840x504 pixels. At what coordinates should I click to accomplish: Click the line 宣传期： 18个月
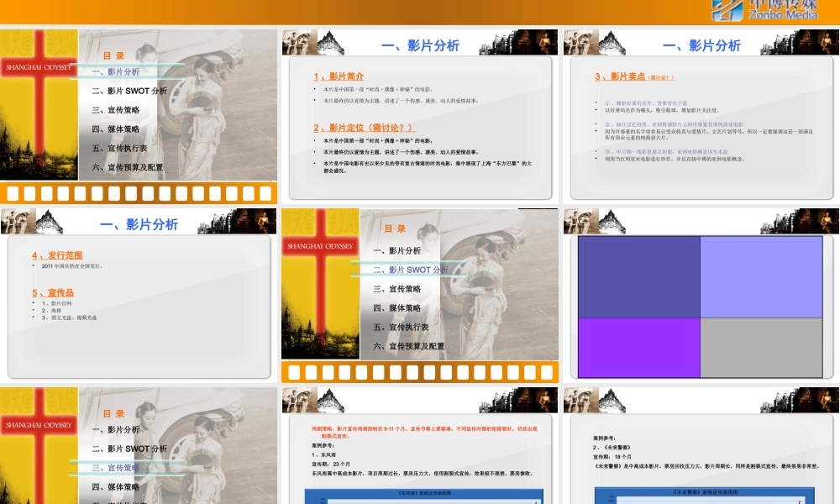612,457
